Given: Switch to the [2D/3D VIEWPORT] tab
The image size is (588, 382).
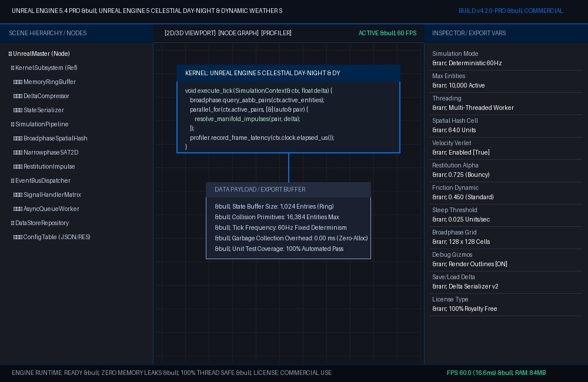Looking at the screenshot, I should click(x=190, y=33).
